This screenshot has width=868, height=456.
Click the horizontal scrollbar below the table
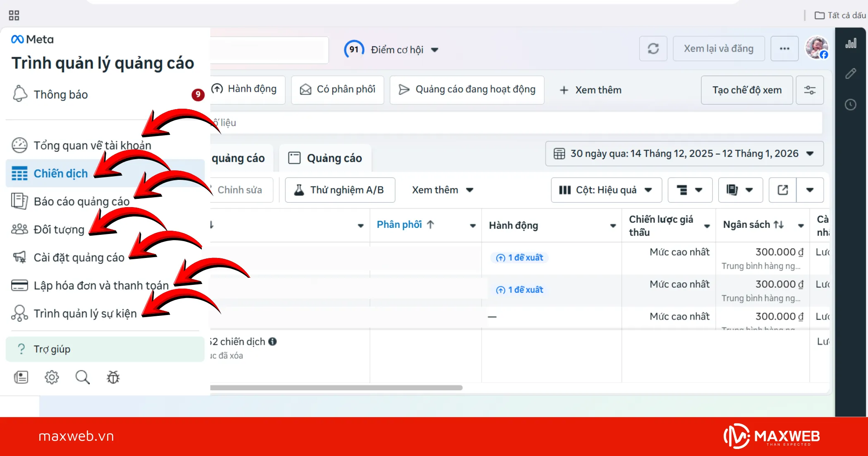tap(336, 388)
